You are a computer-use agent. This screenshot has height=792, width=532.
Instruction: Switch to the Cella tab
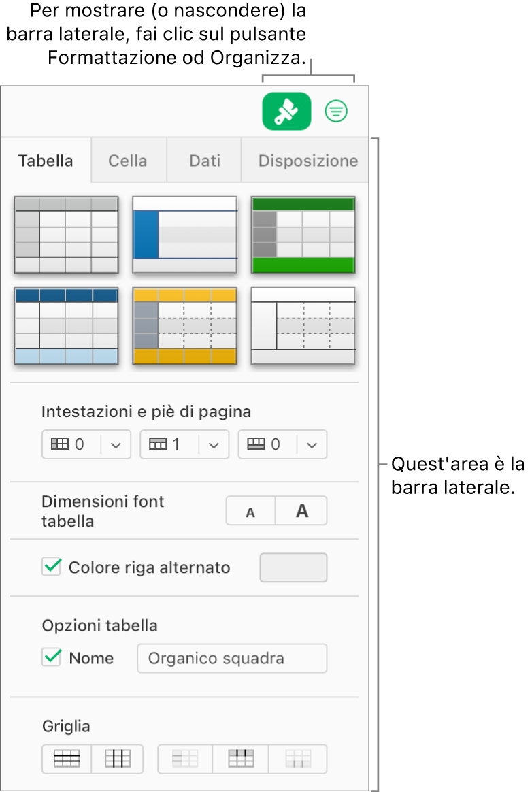click(x=128, y=161)
